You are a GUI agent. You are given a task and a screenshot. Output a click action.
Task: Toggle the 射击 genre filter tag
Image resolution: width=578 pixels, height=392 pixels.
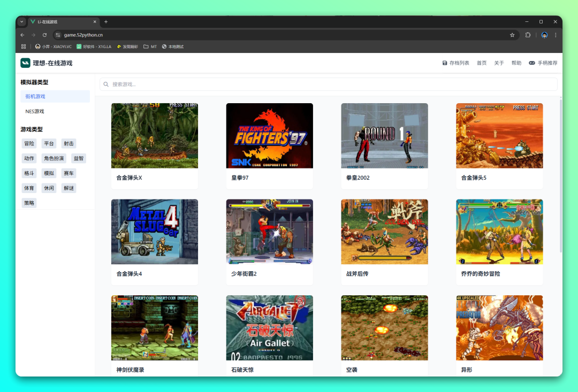point(69,143)
